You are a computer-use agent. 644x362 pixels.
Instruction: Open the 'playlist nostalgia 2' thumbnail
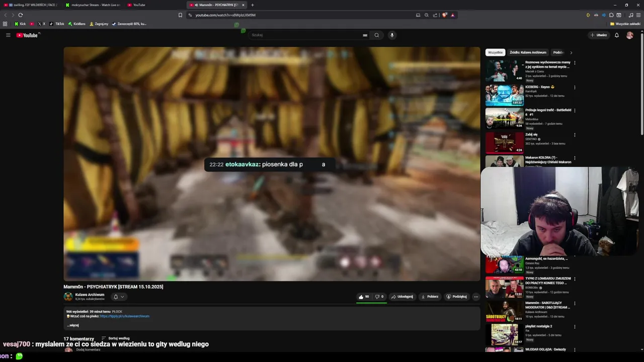click(505, 335)
